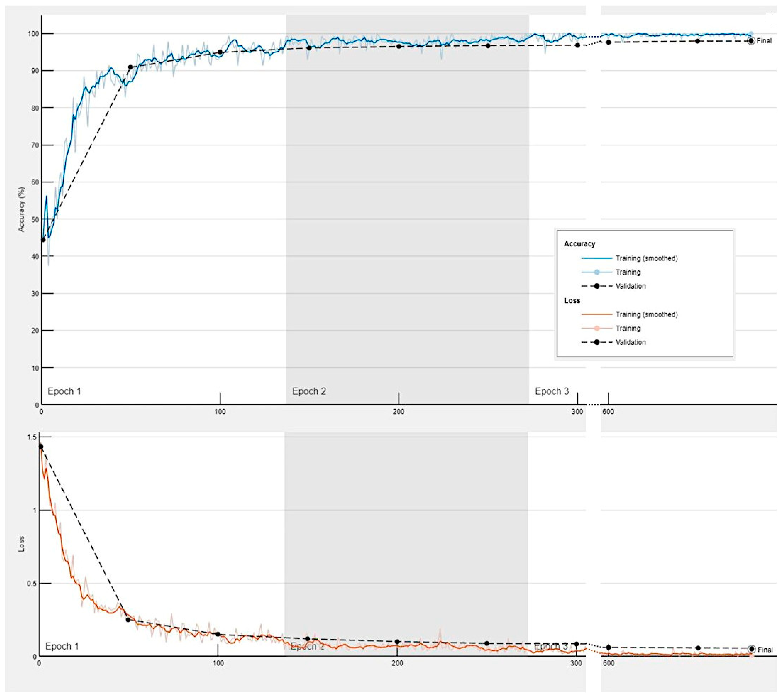Click accuracy validation point at iteration 0
784x698 pixels.
[43, 240]
